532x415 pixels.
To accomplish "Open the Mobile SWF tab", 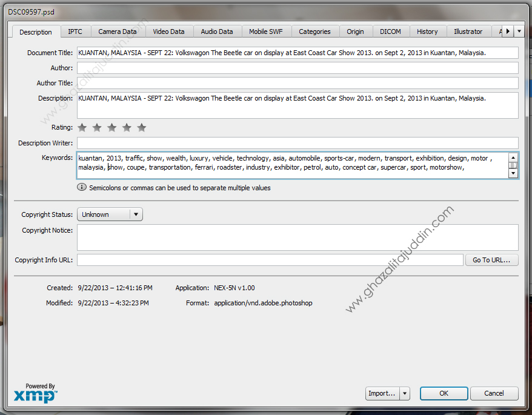I will pyautogui.click(x=265, y=32).
